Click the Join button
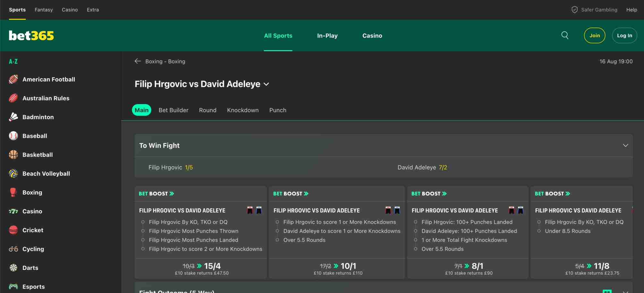 [595, 35]
